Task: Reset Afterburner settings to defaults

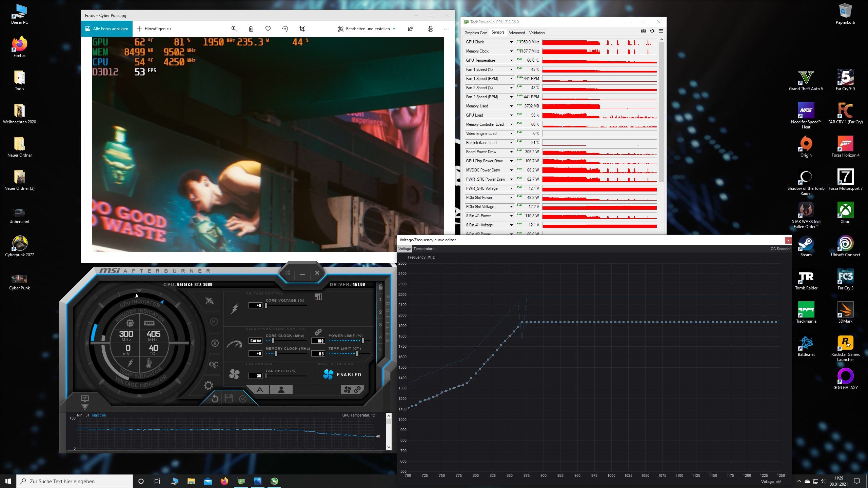Action: (x=215, y=399)
